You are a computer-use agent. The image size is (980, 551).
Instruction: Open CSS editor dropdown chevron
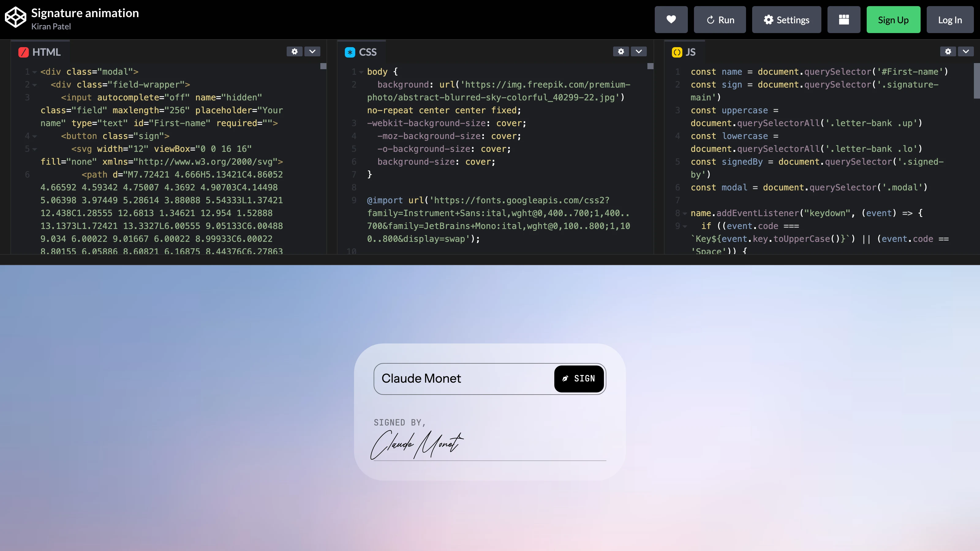639,51
